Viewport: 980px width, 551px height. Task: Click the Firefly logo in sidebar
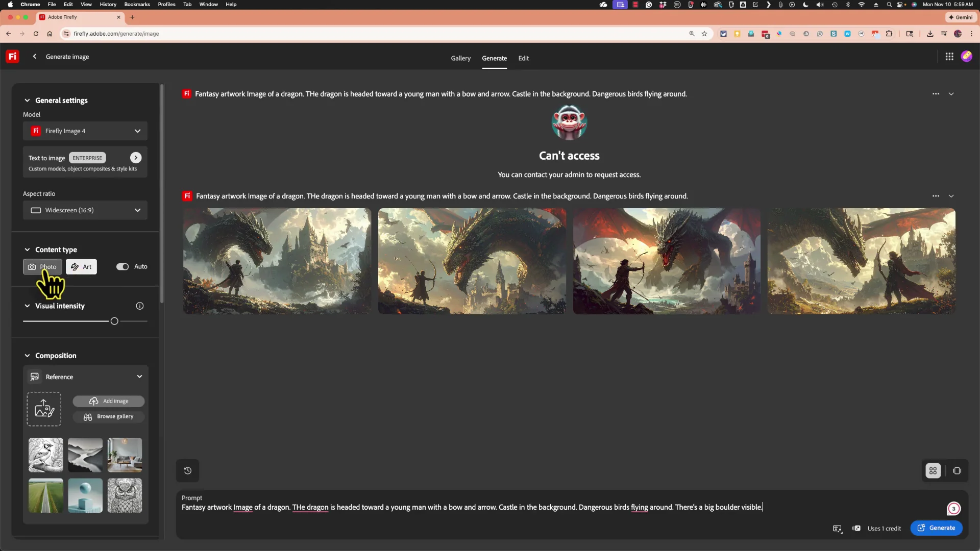click(x=12, y=56)
